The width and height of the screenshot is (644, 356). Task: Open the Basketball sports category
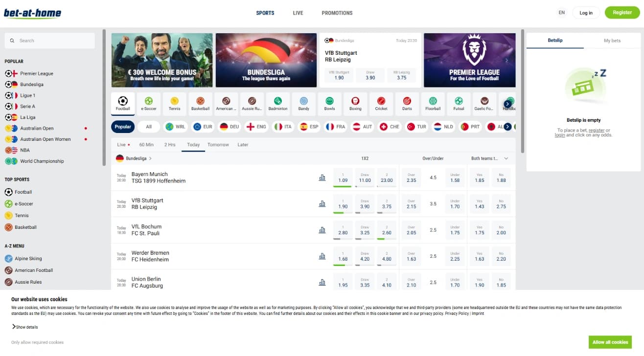[200, 103]
